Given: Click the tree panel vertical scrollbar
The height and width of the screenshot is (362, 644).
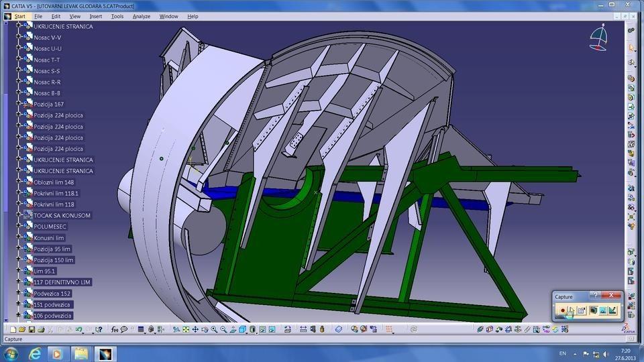Looking at the screenshot, I should pos(6,172).
